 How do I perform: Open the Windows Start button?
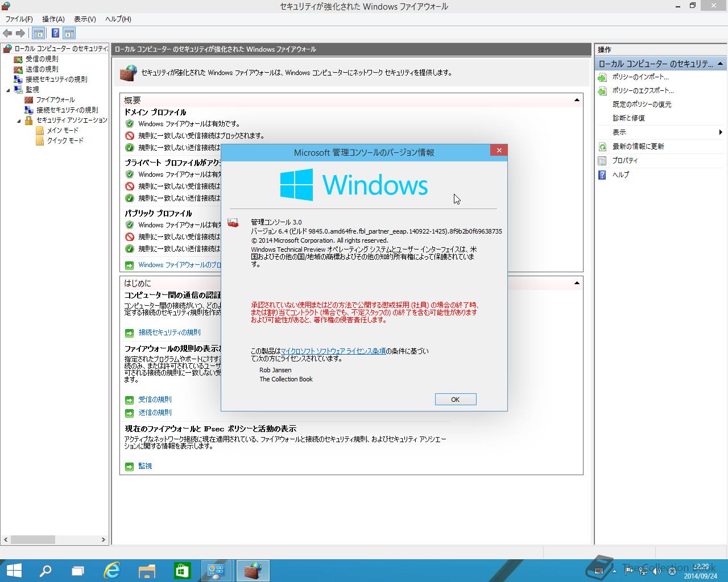(14, 571)
